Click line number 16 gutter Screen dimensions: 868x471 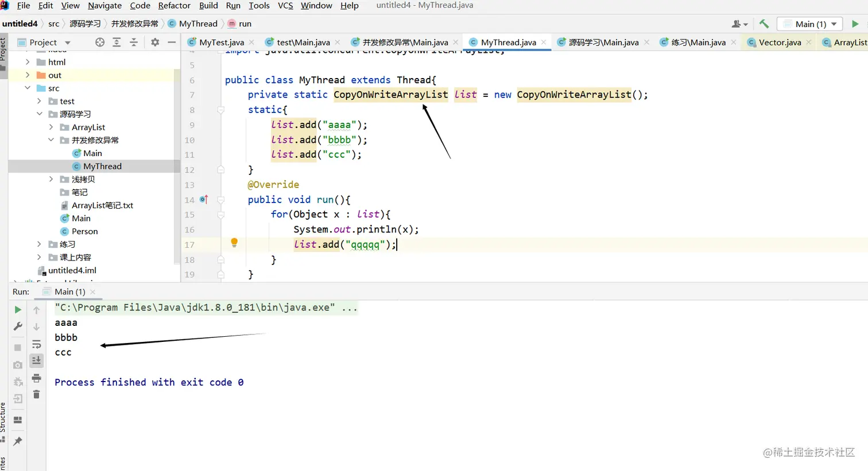[x=190, y=229]
